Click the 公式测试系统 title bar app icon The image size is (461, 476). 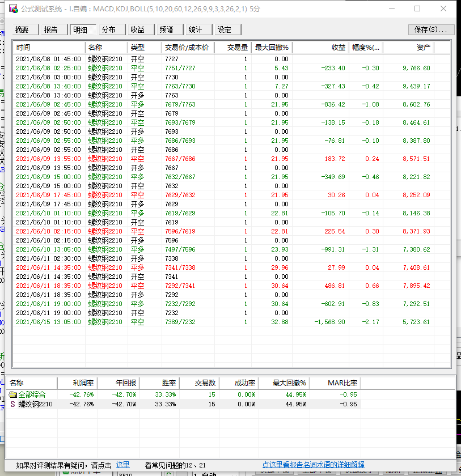tap(14, 8)
